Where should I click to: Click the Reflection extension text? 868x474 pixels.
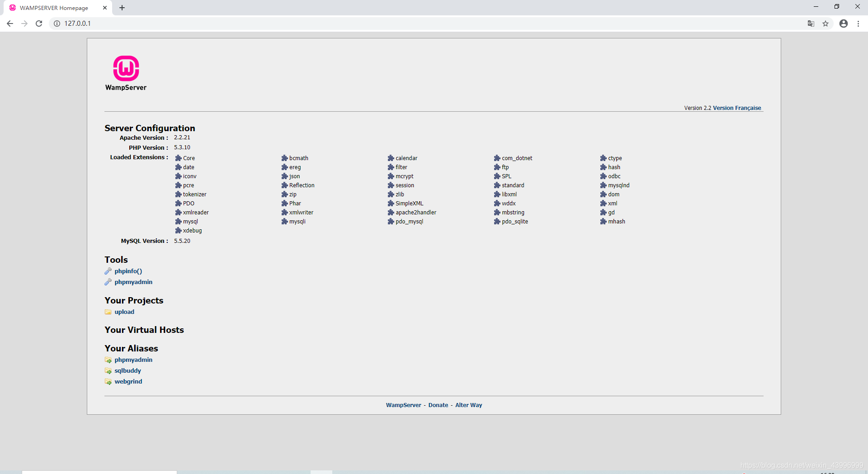[x=302, y=185]
